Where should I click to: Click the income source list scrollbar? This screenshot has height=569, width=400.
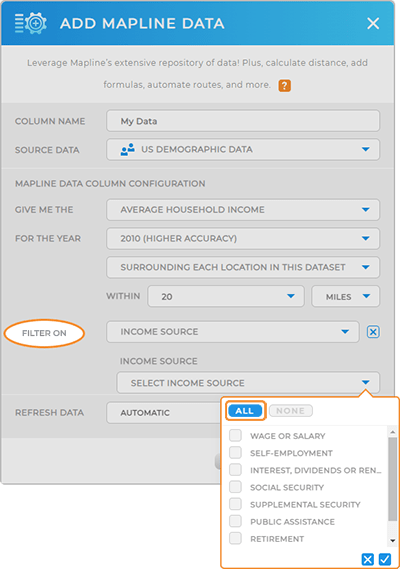(x=392, y=479)
